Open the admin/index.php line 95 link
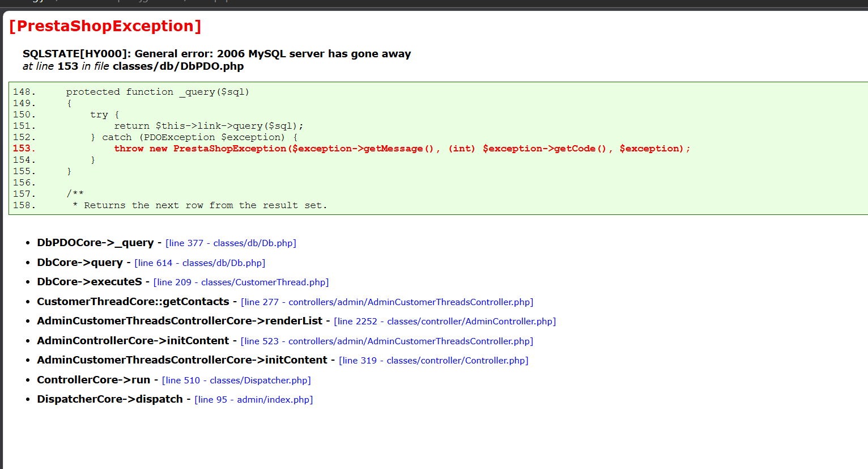This screenshot has width=868, height=469. click(x=253, y=399)
